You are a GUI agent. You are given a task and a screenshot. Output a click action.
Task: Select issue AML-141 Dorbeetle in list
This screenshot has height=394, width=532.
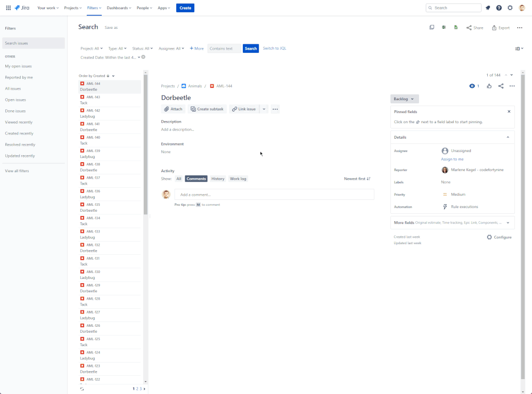click(x=110, y=127)
